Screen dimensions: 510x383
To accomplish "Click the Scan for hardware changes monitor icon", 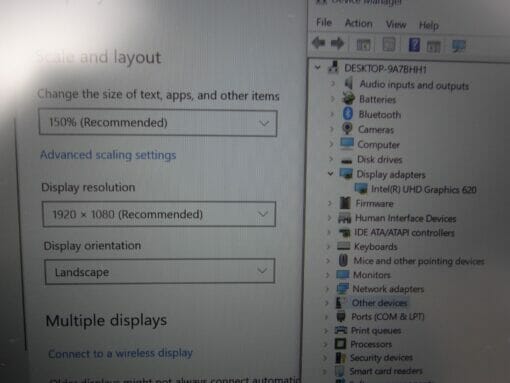I will pyautogui.click(x=459, y=46).
